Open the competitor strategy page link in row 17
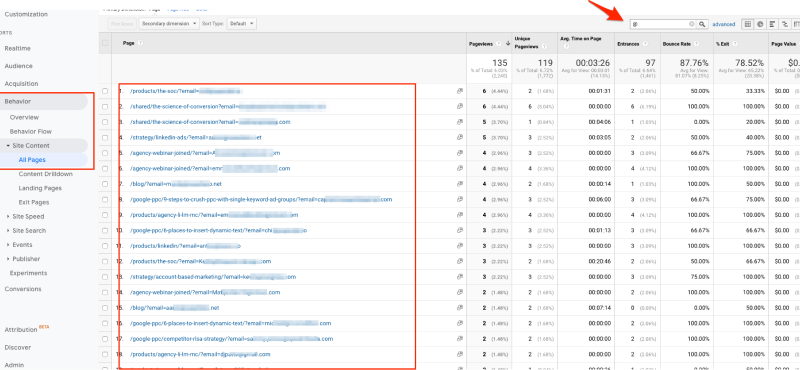This screenshot has height=370, width=800. (231, 338)
